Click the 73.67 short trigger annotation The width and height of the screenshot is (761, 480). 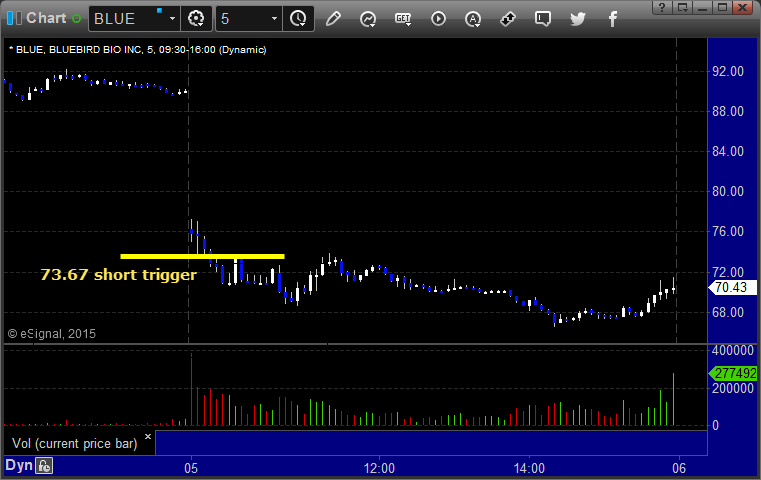point(118,275)
